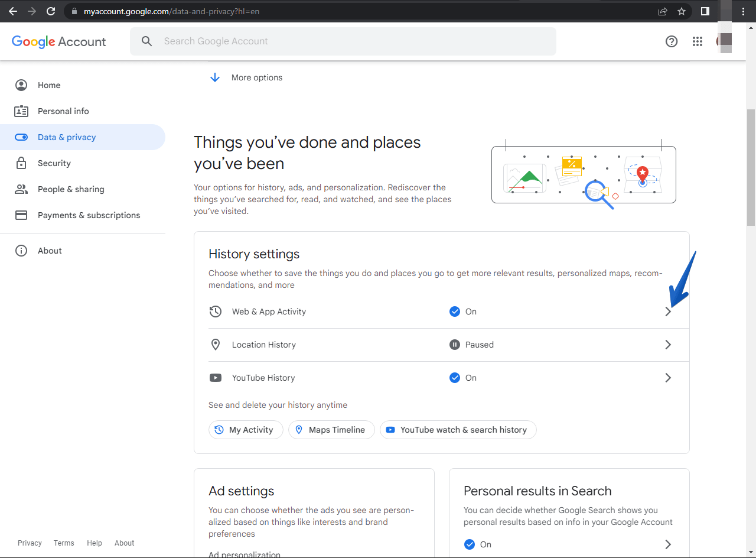This screenshot has width=756, height=558.
Task: Click Web & App Activity On status
Action: click(x=463, y=312)
